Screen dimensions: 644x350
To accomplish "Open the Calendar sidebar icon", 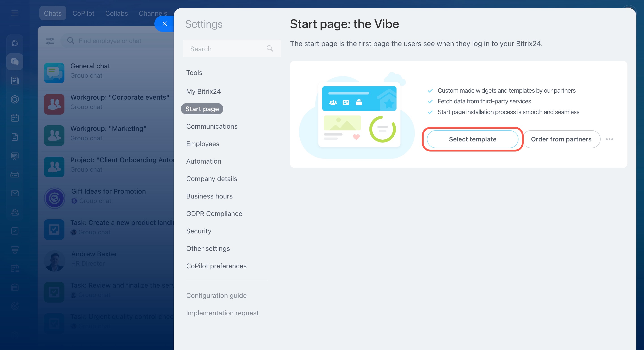I will click(15, 118).
